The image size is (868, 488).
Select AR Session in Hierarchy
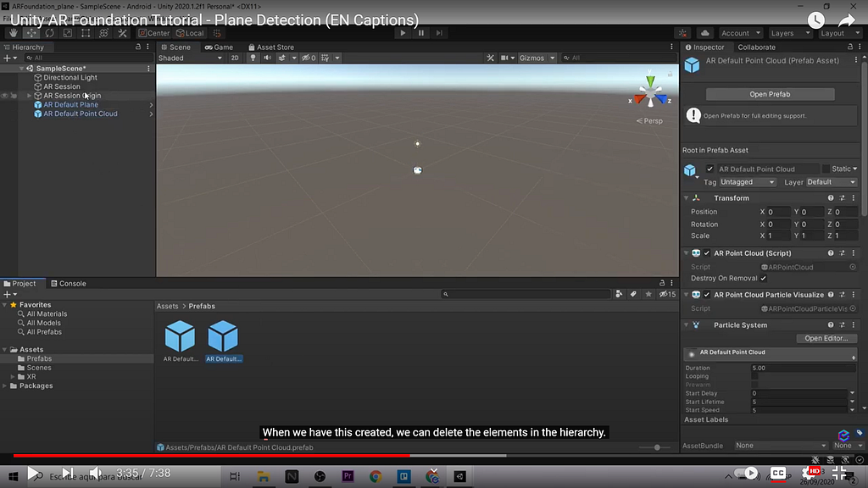pyautogui.click(x=62, y=86)
